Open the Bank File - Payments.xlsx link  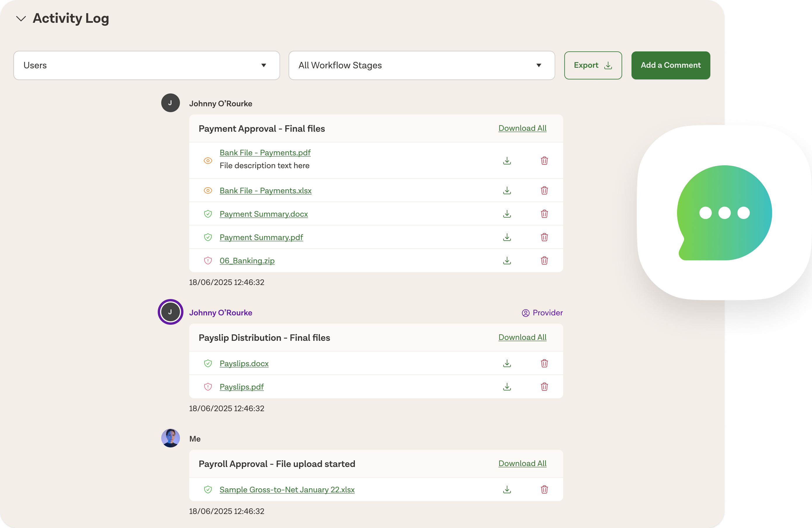click(266, 191)
